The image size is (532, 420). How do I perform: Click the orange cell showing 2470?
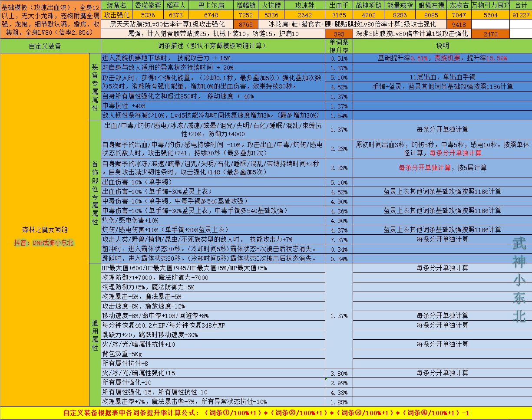(490, 34)
